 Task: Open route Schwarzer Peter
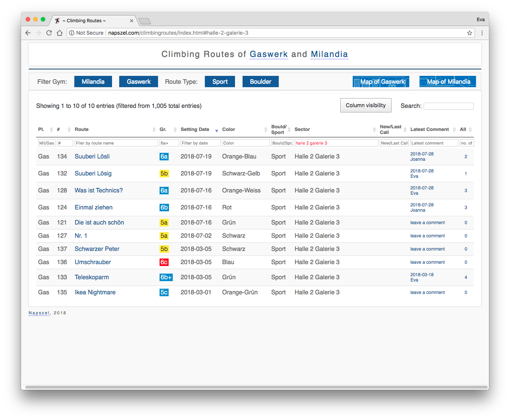[x=97, y=249]
